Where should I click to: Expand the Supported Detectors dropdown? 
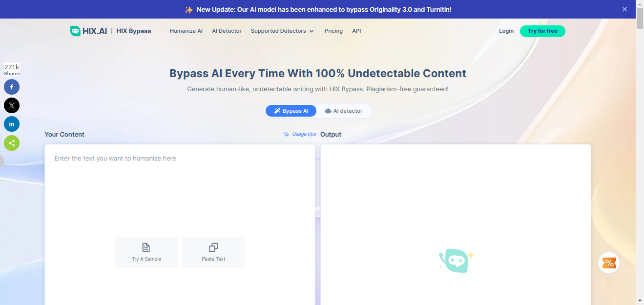click(282, 31)
